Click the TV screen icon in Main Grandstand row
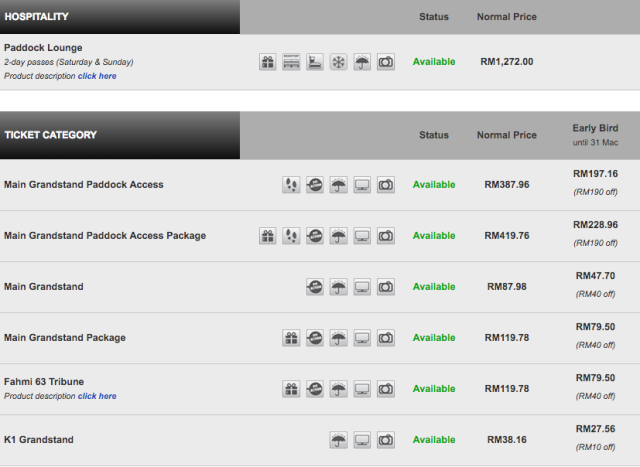640x467 pixels. 362,287
